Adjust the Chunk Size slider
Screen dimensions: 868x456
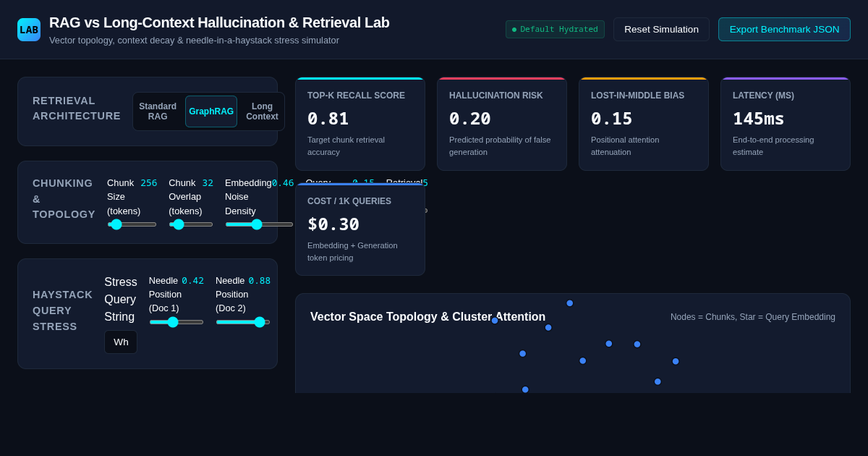[132, 224]
